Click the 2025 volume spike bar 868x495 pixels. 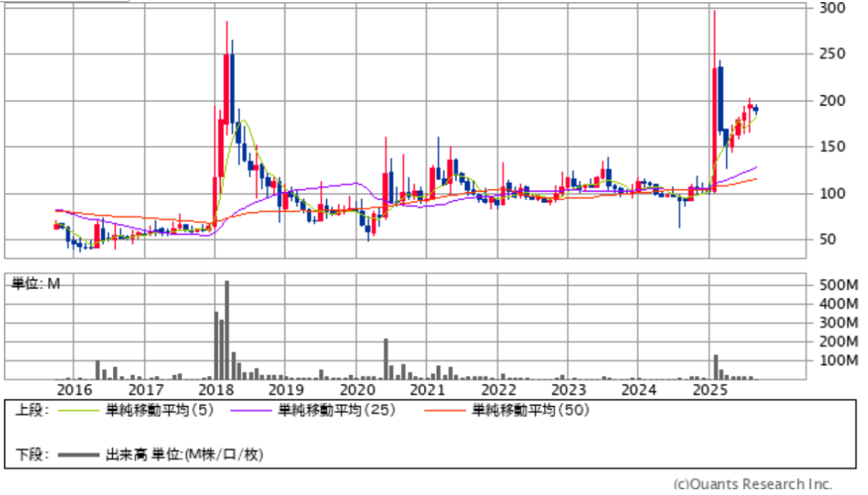(x=715, y=367)
